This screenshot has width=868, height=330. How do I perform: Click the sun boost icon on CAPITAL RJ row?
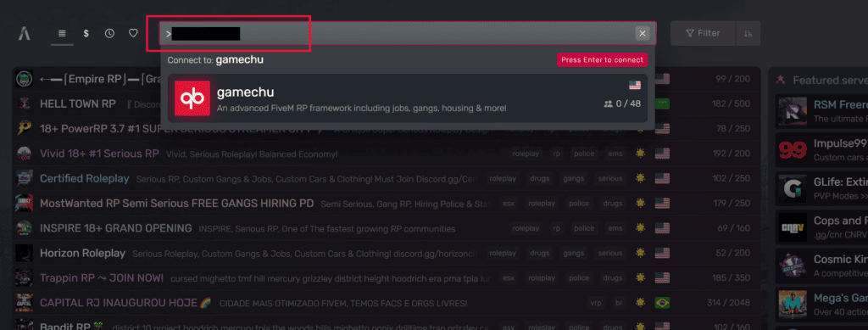(x=641, y=303)
